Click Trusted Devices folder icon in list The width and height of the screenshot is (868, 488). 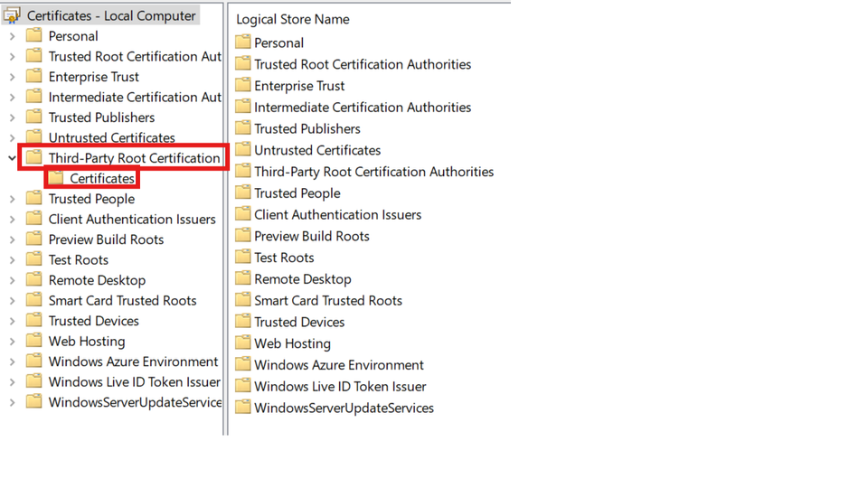click(242, 322)
